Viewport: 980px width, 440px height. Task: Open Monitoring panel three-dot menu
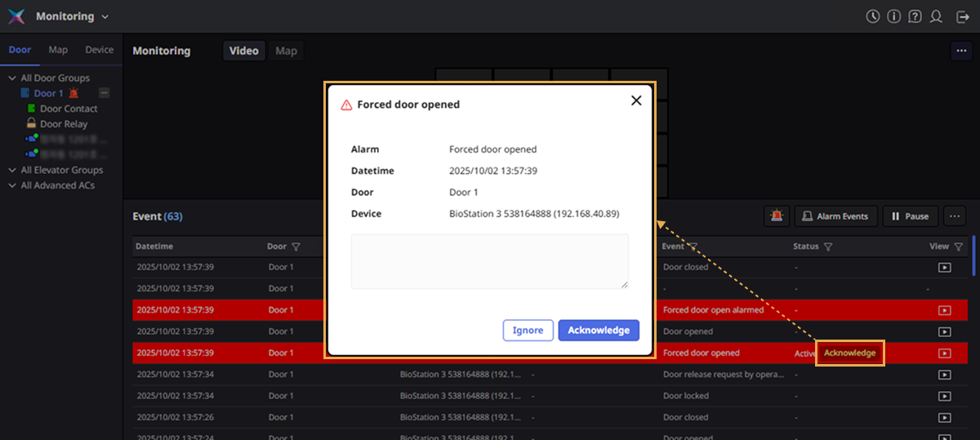pyautogui.click(x=960, y=51)
